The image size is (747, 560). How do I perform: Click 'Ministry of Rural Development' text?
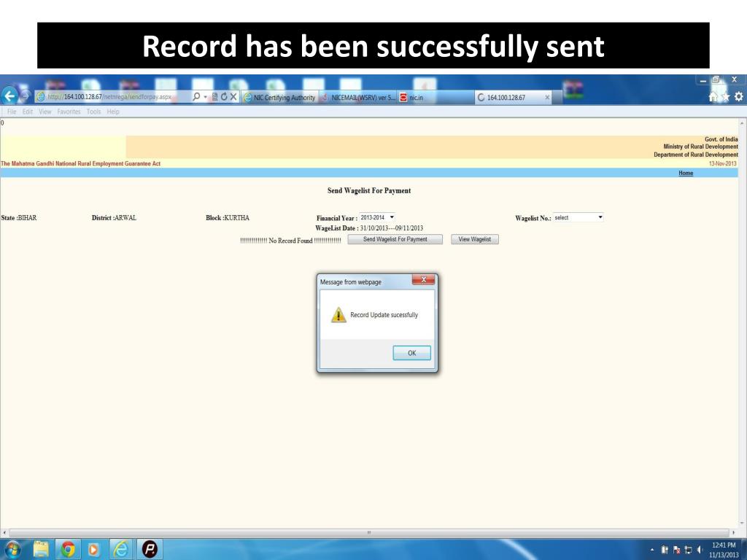(700, 147)
